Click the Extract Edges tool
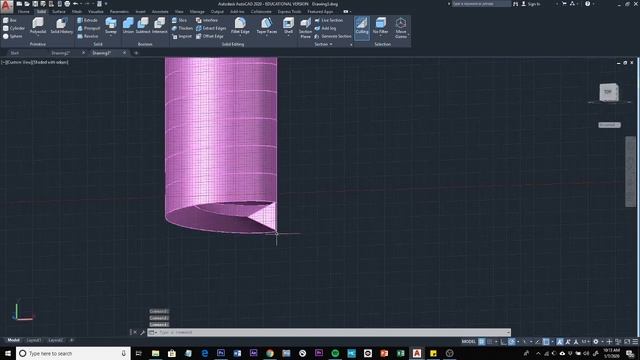Viewport: 640px width, 360px height. coord(211,28)
